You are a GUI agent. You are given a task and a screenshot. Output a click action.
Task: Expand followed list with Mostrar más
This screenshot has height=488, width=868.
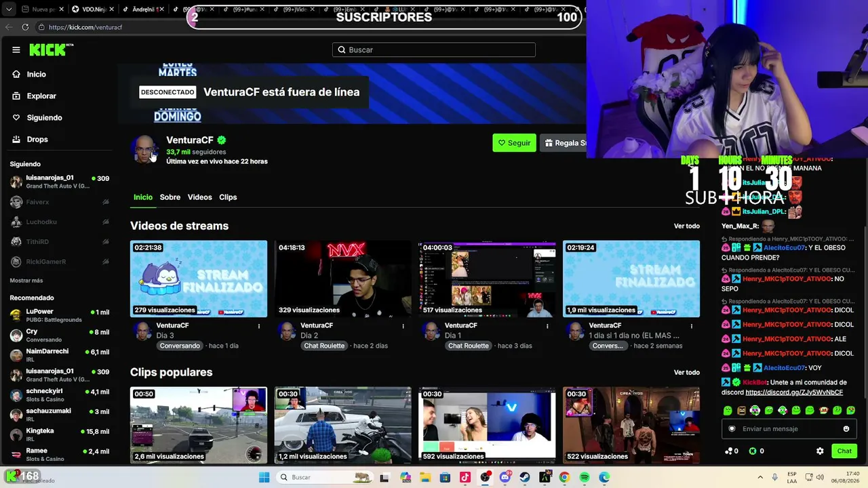coord(26,281)
